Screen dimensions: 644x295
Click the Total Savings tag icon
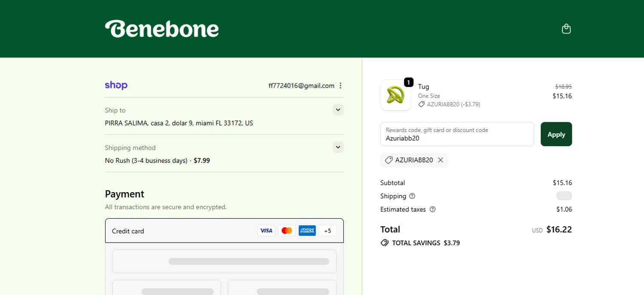[385, 243]
